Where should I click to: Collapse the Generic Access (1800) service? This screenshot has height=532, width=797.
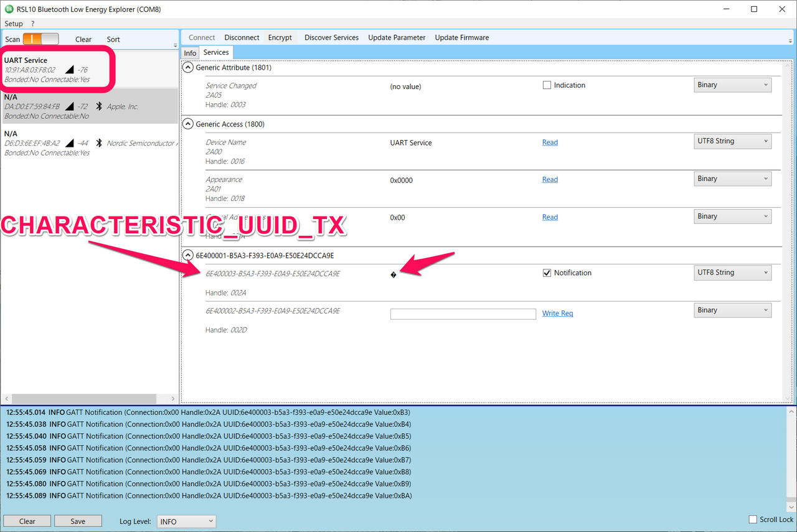(x=187, y=124)
